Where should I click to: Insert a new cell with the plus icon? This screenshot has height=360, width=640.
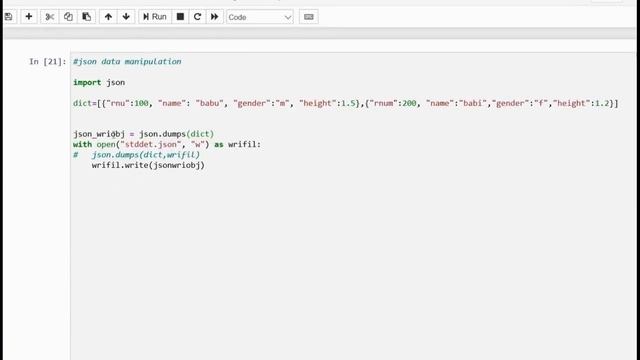(29, 17)
